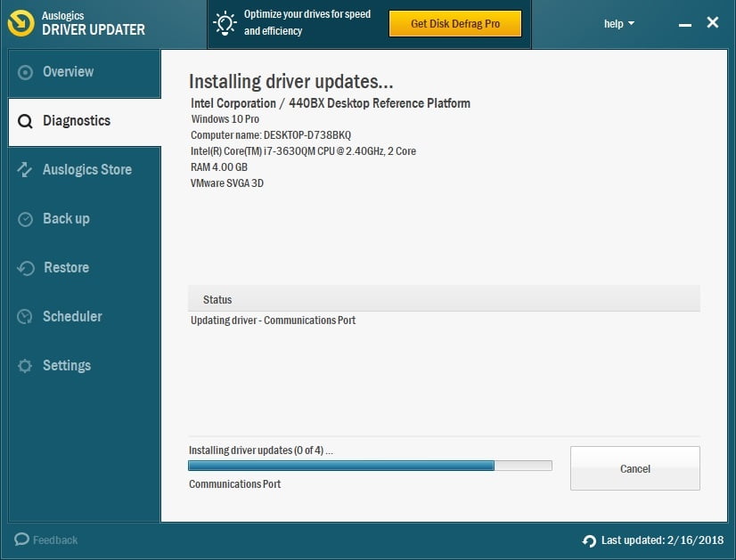The width and height of the screenshot is (736, 560).
Task: Click the Settings gear icon
Action: (x=25, y=366)
